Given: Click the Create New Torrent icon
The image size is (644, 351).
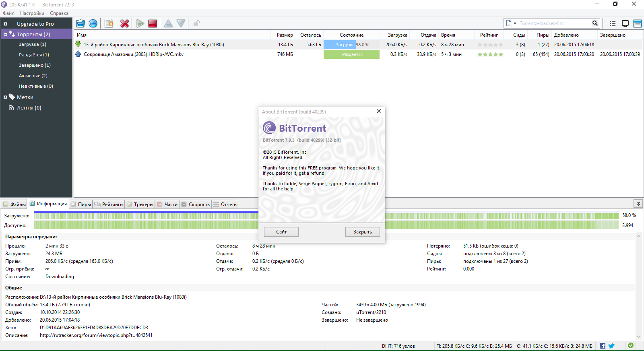Looking at the screenshot, I should (109, 23).
